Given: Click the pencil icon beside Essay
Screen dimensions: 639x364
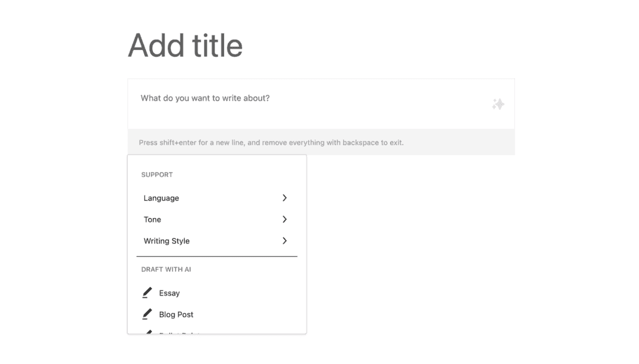Looking at the screenshot, I should (147, 293).
